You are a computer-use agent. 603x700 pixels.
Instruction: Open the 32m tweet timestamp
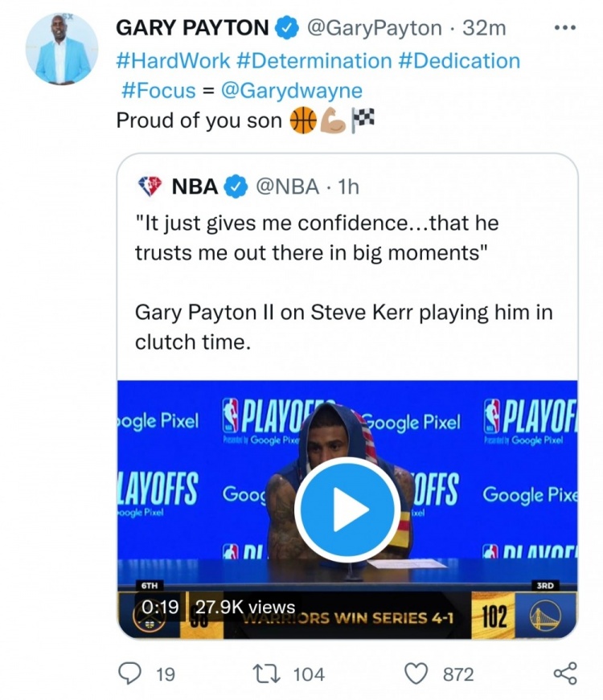(485, 28)
